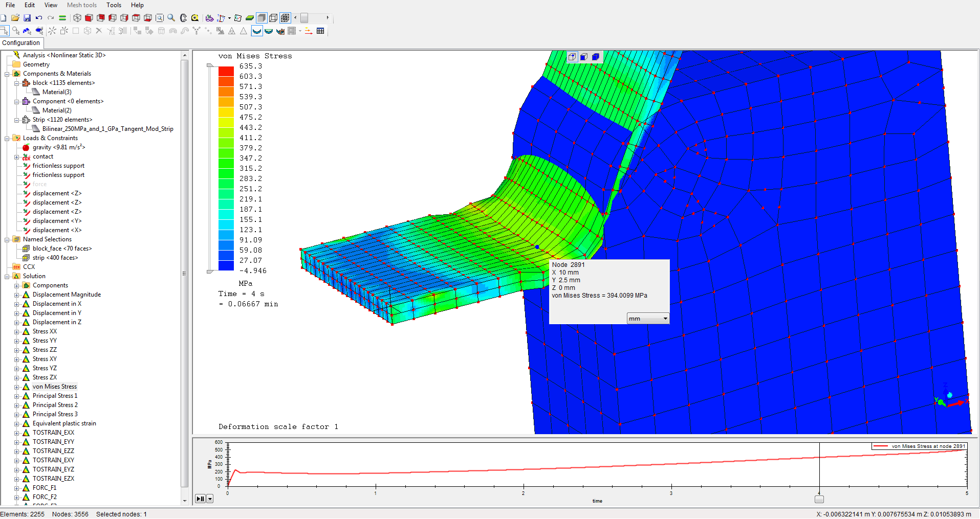Select the Bilinear_250MPa material item
980x519 pixels.
108,129
